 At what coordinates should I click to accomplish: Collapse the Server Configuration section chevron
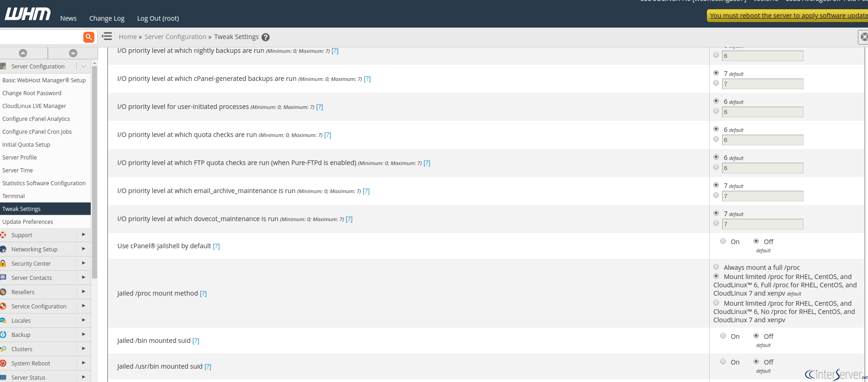[x=83, y=66]
